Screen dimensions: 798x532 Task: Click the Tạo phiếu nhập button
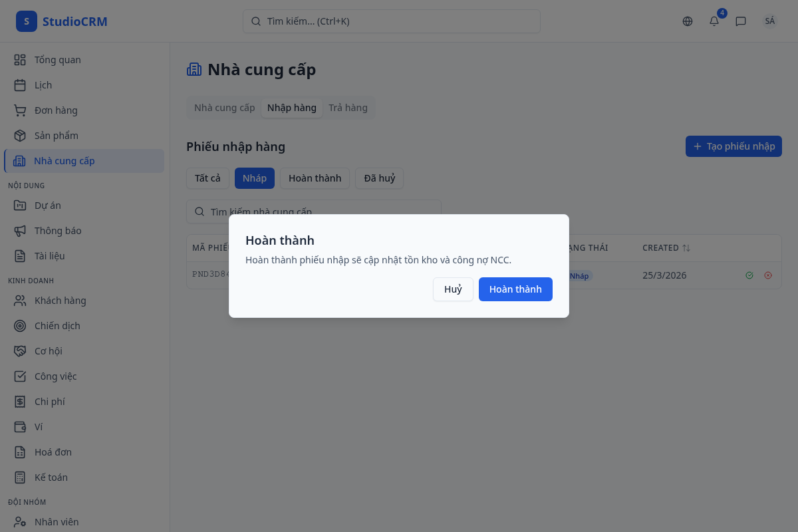(x=733, y=146)
